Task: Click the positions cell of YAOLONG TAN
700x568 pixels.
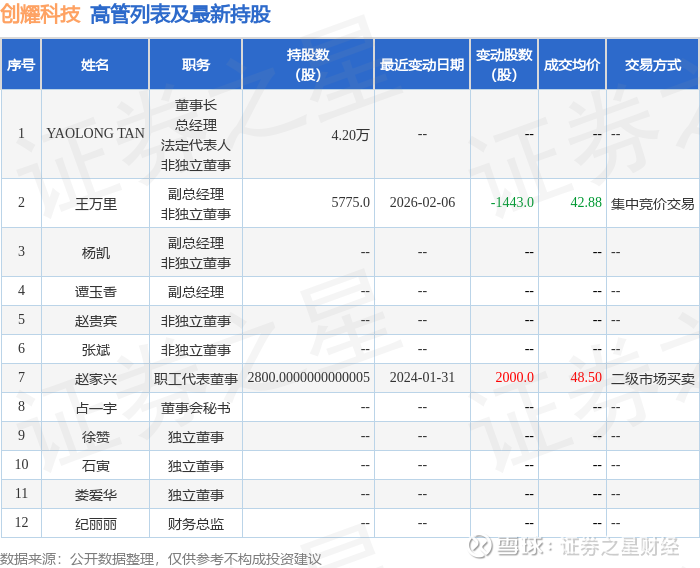Action: coord(196,135)
